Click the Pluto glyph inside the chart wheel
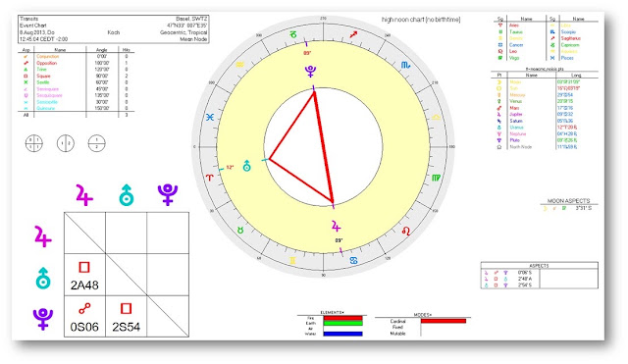 point(310,72)
